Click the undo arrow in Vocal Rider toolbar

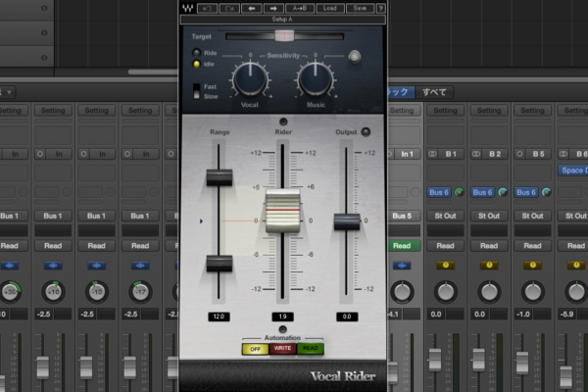[x=207, y=8]
